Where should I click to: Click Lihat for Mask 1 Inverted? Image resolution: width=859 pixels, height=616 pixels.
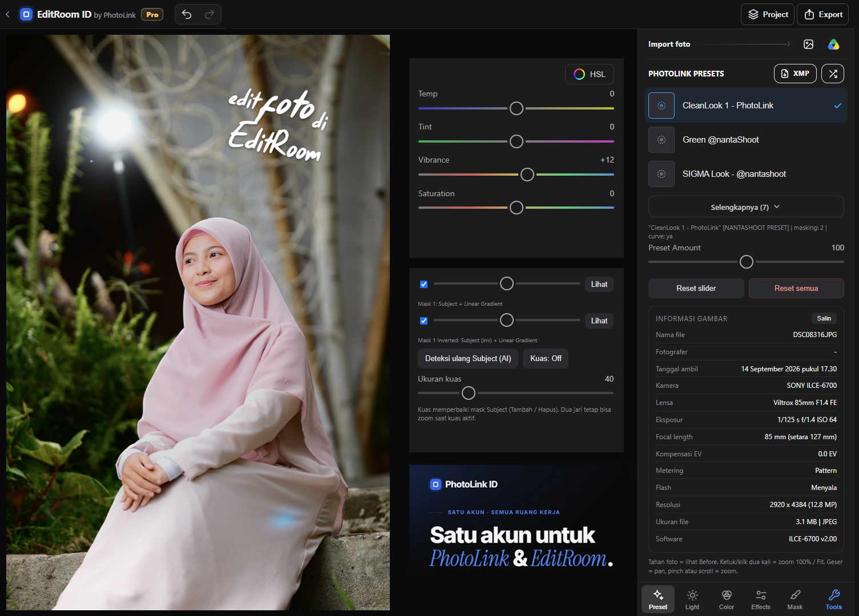(x=599, y=321)
